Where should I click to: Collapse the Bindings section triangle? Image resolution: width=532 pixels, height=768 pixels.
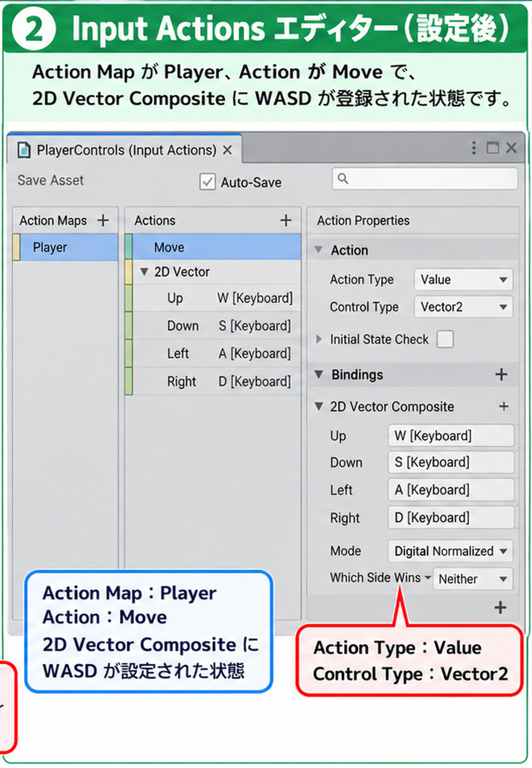point(319,374)
